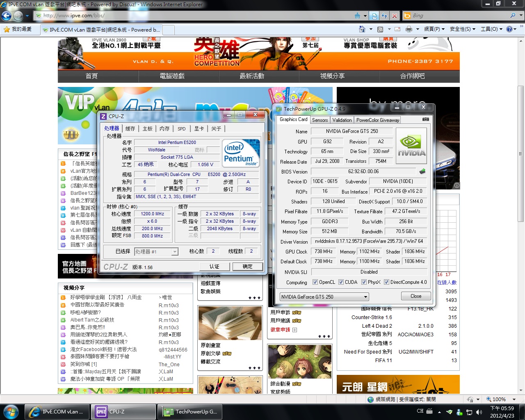Click the volume speaker icon in system tray
The width and height of the screenshot is (525, 420).
479,412
